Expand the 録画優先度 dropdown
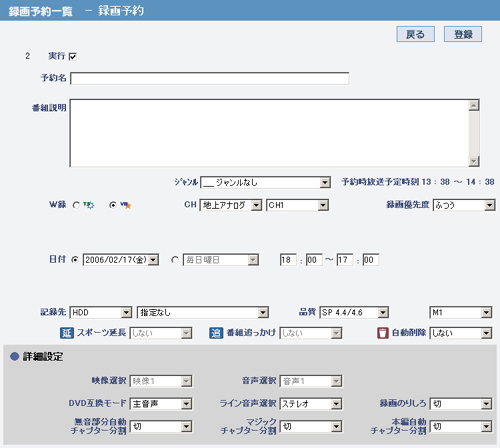The height and width of the screenshot is (448, 500). [x=464, y=205]
